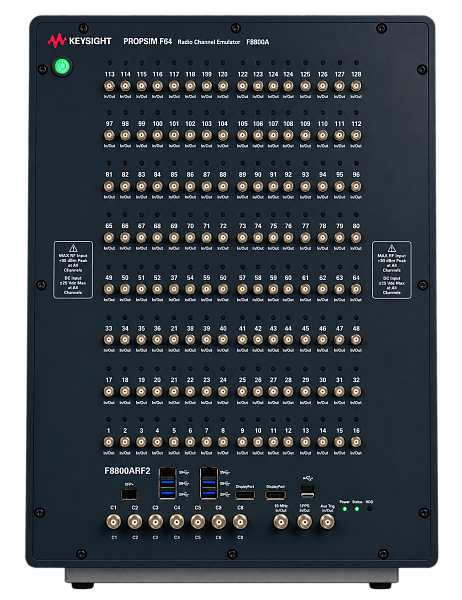
Task: Select the C4 BNC connector
Action: (x=176, y=522)
